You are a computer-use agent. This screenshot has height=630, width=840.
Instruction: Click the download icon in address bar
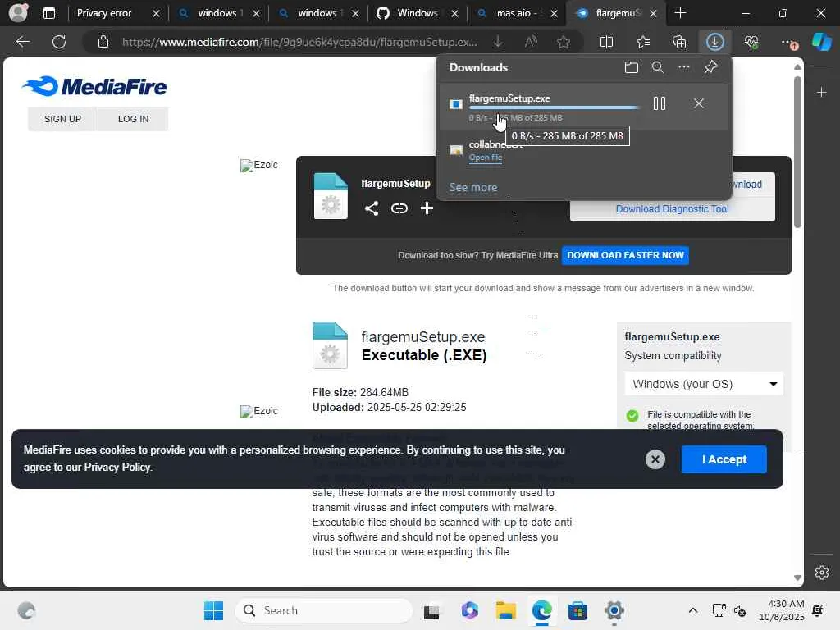click(x=498, y=42)
